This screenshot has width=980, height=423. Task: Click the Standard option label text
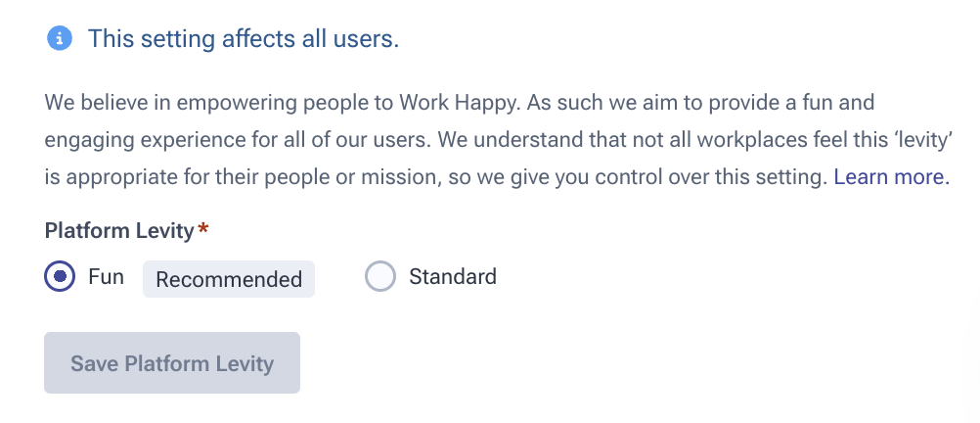(452, 277)
